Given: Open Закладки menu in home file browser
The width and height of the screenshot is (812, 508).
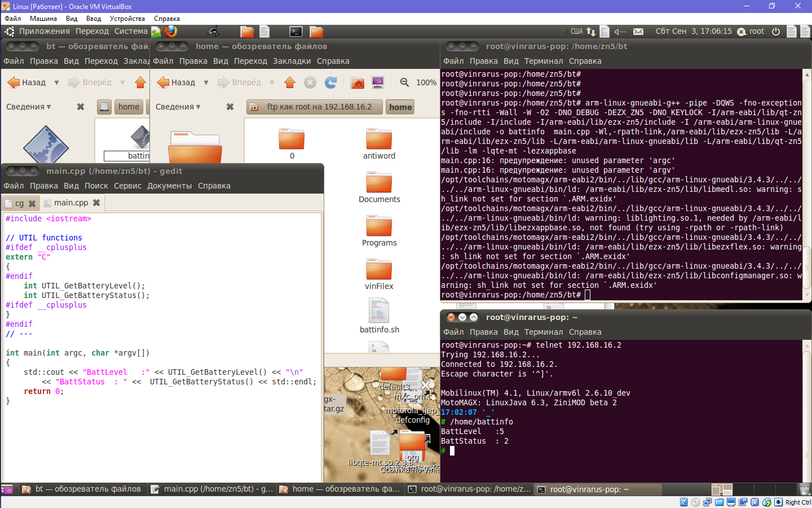Looking at the screenshot, I should [292, 61].
